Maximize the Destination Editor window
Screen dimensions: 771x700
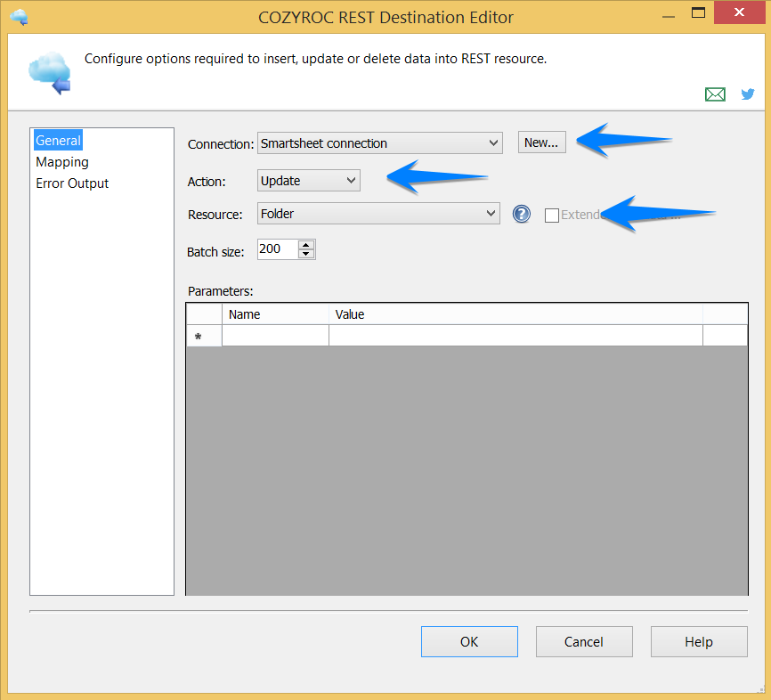click(x=698, y=12)
